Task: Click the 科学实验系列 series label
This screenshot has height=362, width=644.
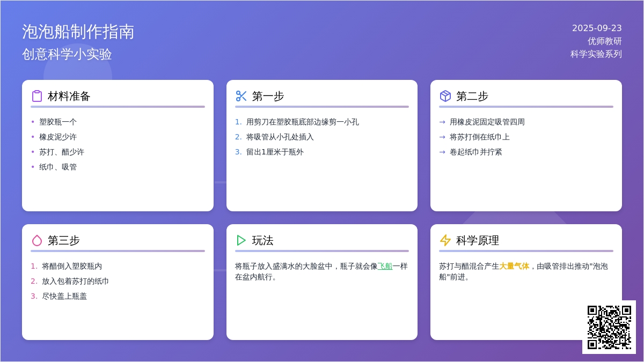Action: (x=596, y=54)
